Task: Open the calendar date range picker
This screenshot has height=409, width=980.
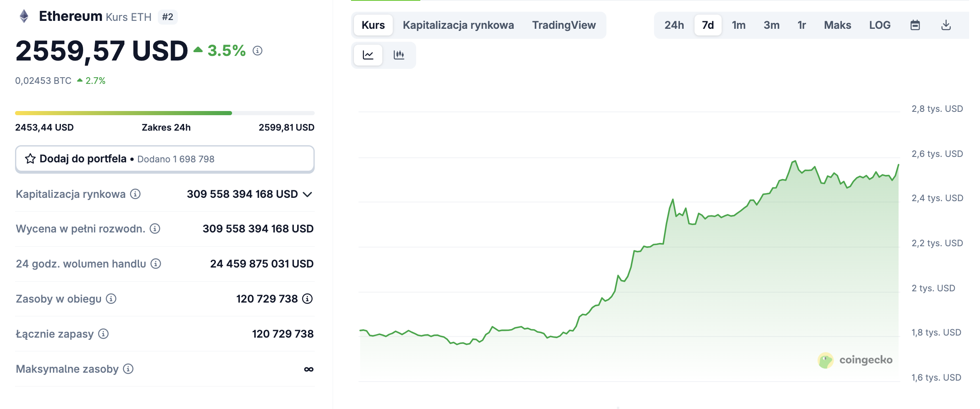Action: point(915,25)
